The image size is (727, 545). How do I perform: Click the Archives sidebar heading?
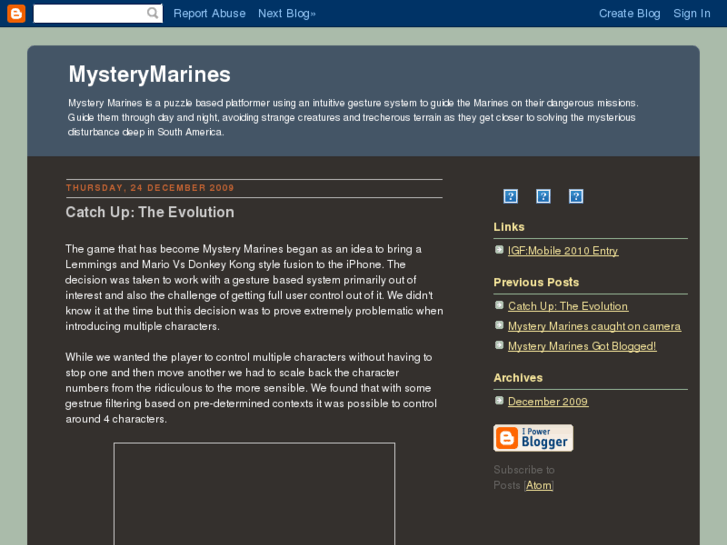[518, 378]
